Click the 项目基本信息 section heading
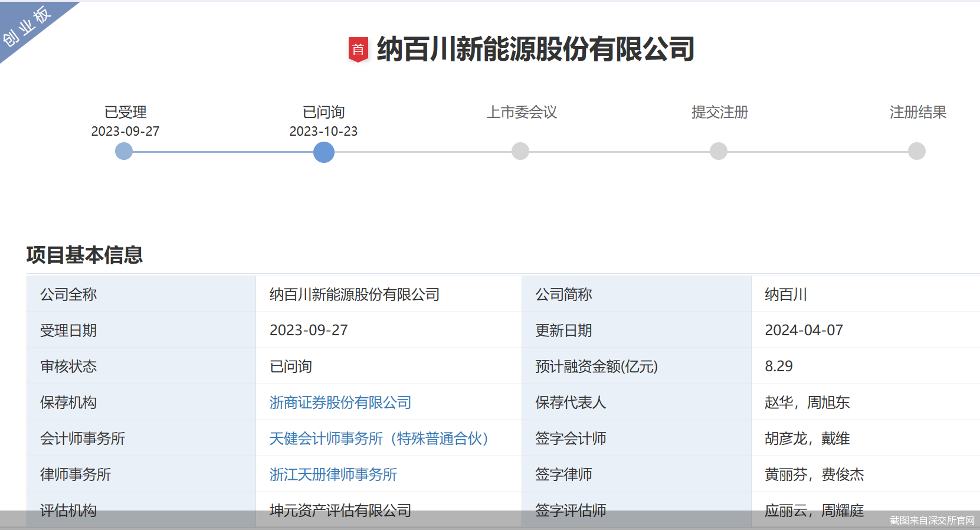The width and height of the screenshot is (980, 530). pyautogui.click(x=84, y=255)
